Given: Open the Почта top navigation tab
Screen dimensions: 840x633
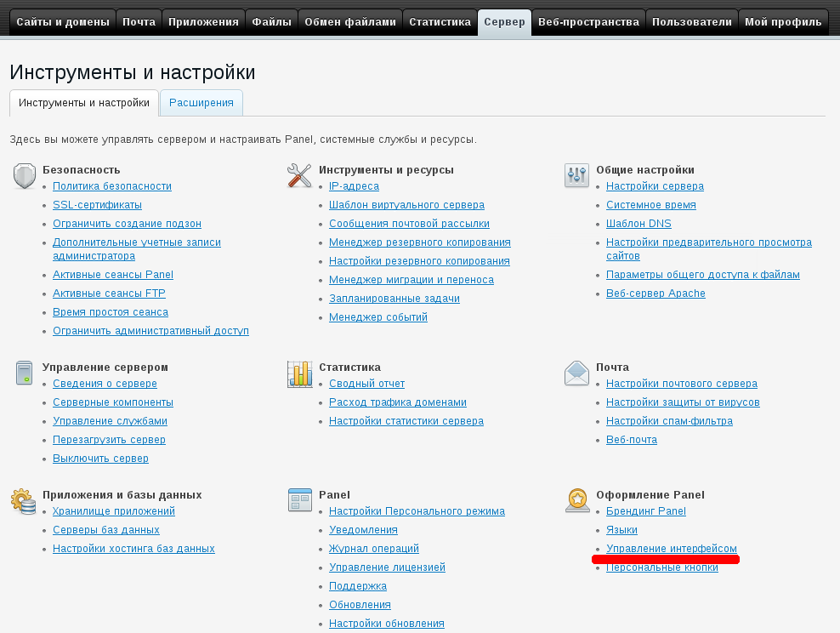Looking at the screenshot, I should tap(139, 22).
